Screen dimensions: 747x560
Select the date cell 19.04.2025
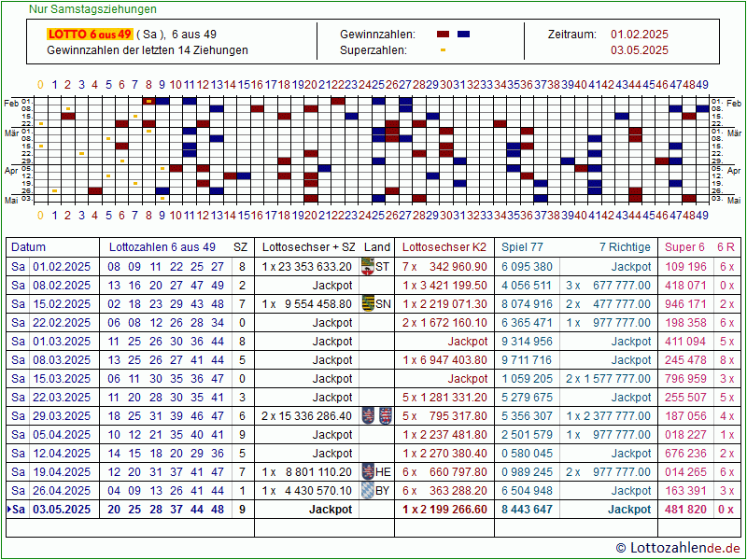pos(62,472)
